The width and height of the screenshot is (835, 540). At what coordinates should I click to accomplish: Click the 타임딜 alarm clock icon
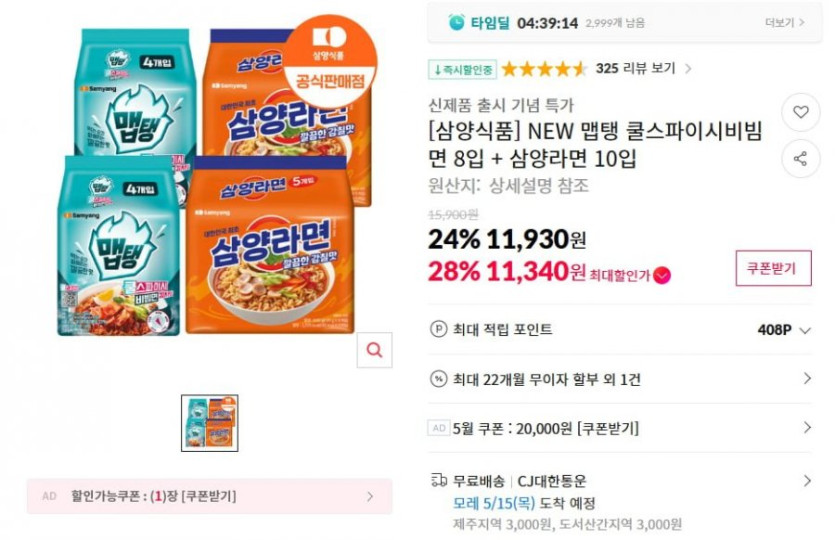(456, 22)
